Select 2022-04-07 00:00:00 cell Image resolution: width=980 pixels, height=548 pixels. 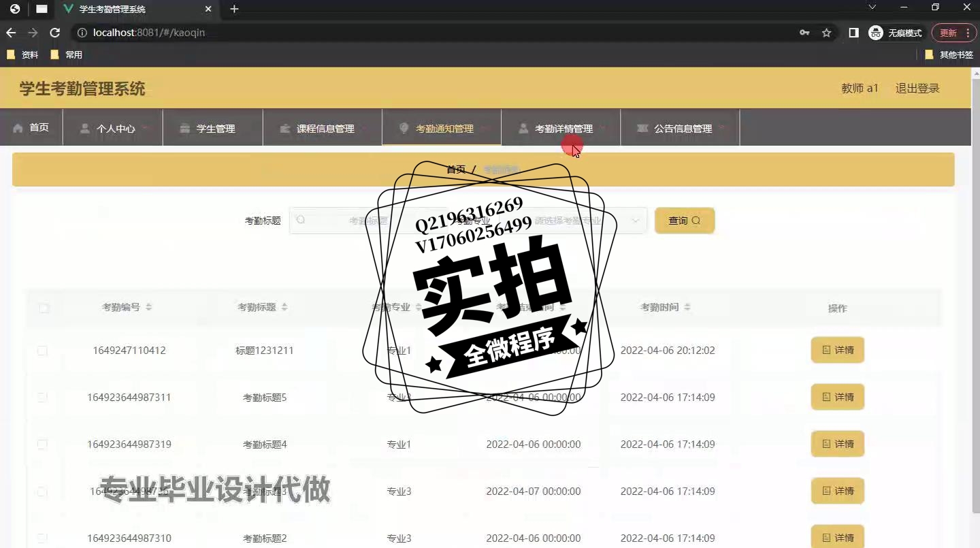click(x=534, y=491)
